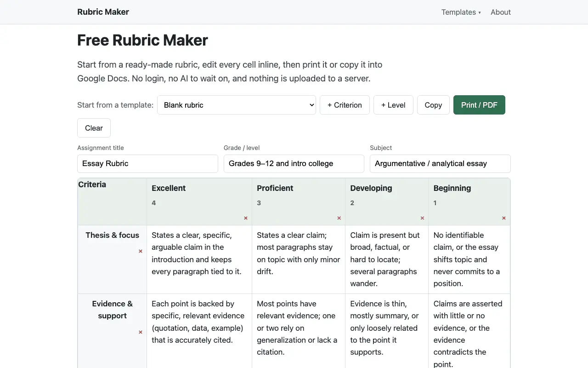Edit the Evidence & support criterion name
The image size is (588, 368).
coord(112,310)
